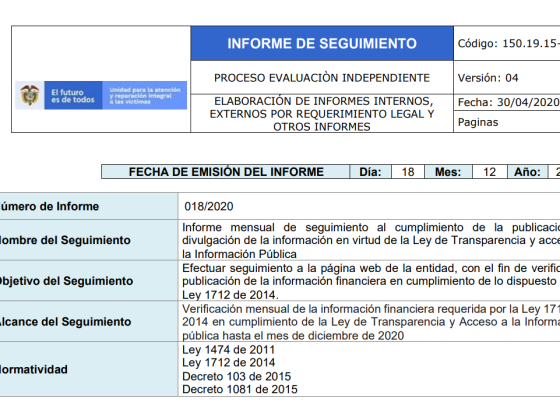Click the report number '018/2020'
Screen dimensions: 560x420
pyautogui.click(x=209, y=206)
